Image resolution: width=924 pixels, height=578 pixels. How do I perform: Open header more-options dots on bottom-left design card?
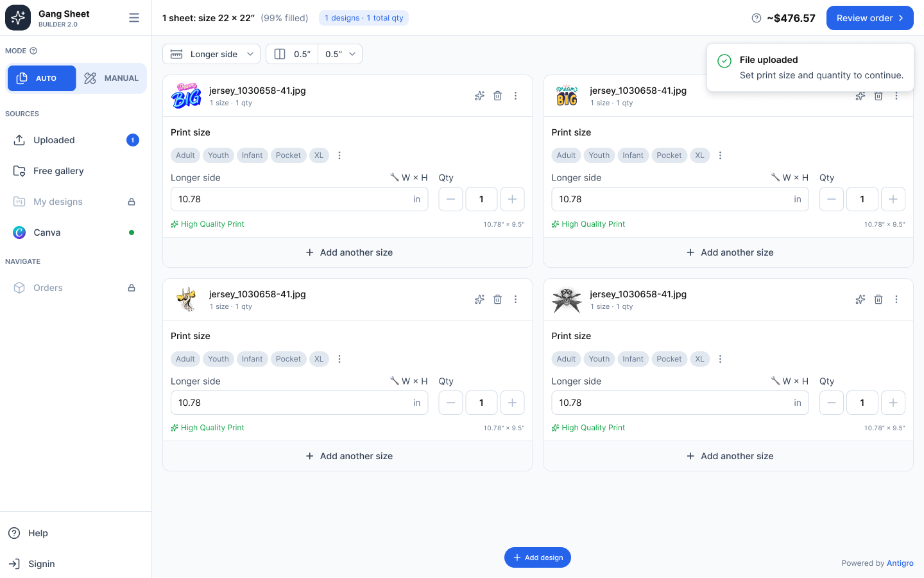coord(515,299)
